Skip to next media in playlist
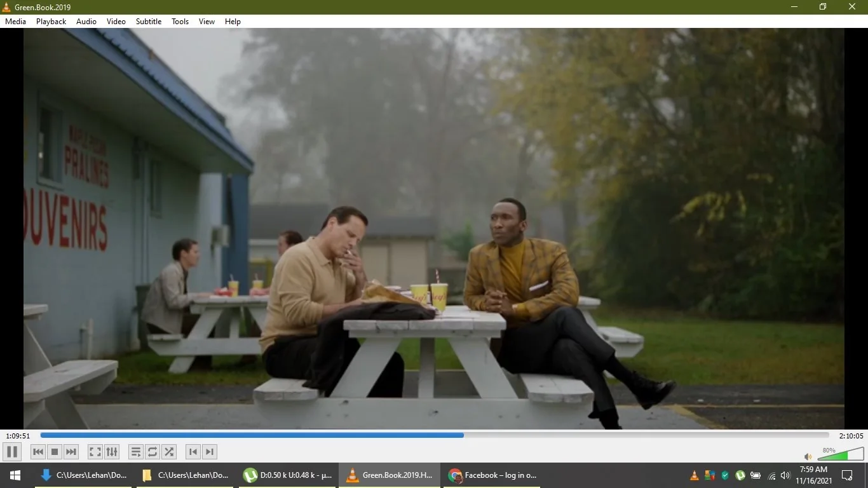 coord(71,452)
